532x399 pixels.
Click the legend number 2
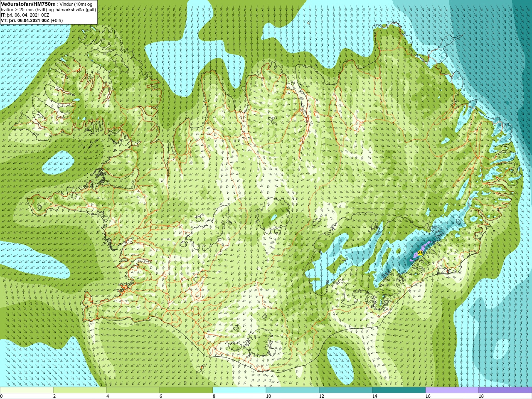point(54,396)
